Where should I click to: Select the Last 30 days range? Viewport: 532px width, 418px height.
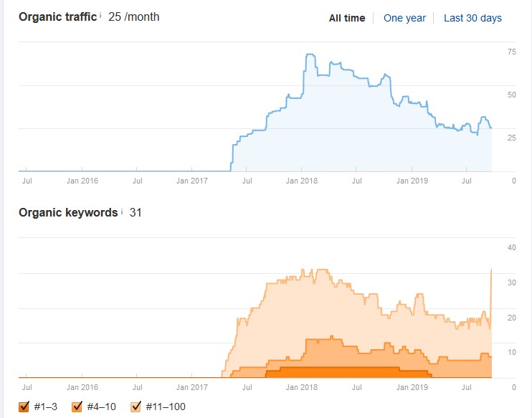coord(472,18)
